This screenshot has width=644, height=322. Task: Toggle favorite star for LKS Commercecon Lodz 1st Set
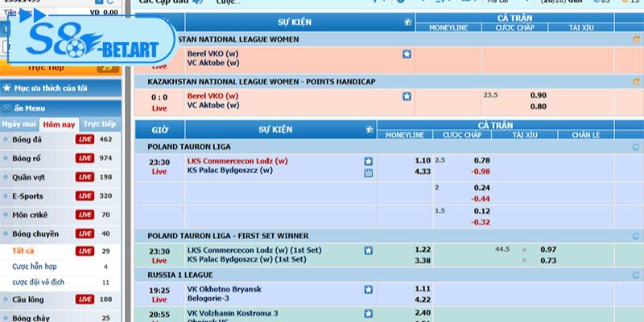pyautogui.click(x=369, y=250)
